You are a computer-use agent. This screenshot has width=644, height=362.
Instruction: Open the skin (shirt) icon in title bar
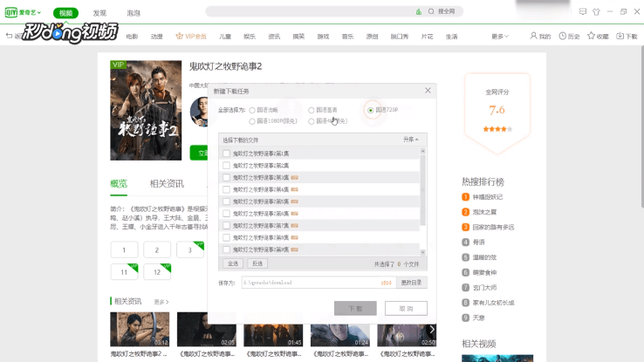pyautogui.click(x=596, y=12)
